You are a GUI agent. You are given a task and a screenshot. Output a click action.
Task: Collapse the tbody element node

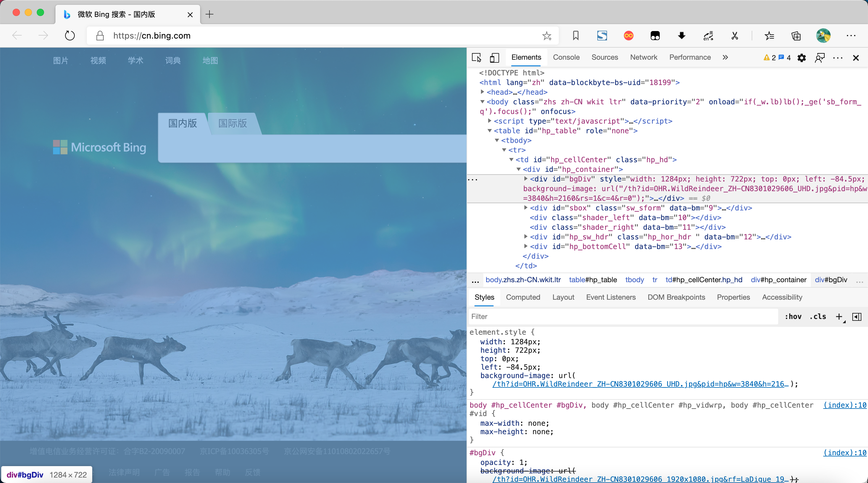pyautogui.click(x=497, y=140)
